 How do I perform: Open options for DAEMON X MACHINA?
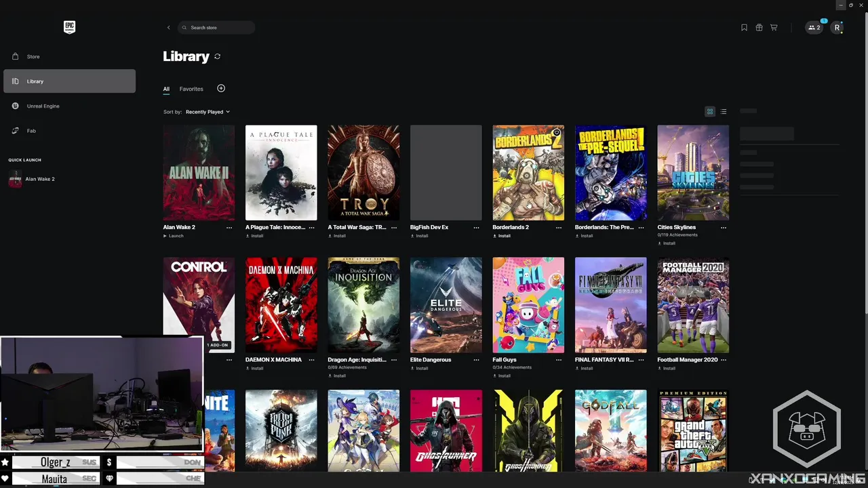coord(312,360)
